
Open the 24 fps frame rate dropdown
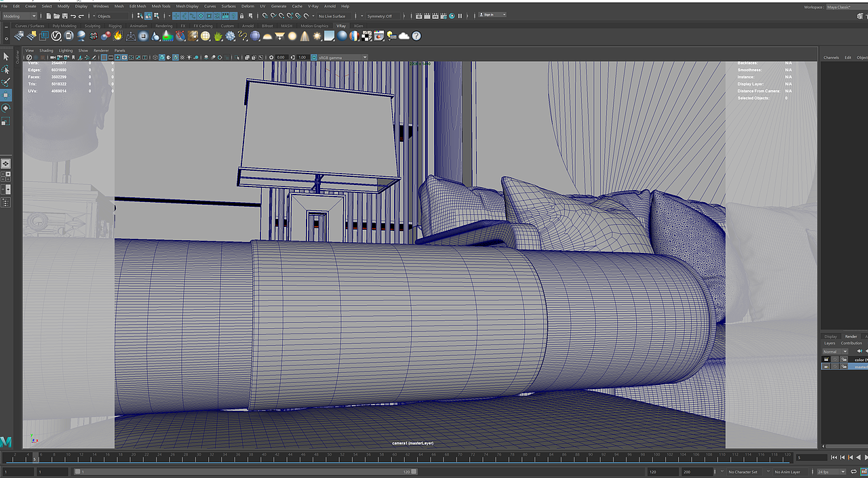(x=831, y=471)
